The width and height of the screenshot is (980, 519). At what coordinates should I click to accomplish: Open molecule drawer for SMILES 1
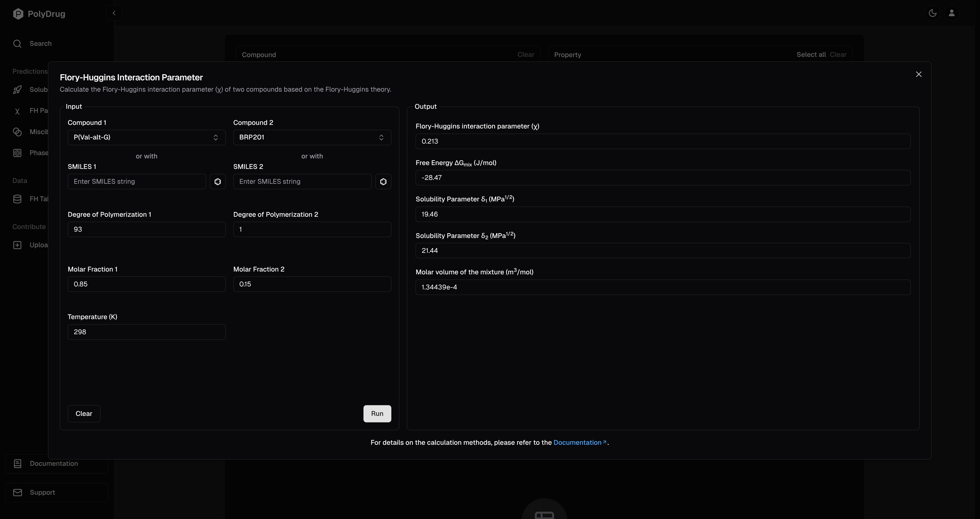(218, 182)
